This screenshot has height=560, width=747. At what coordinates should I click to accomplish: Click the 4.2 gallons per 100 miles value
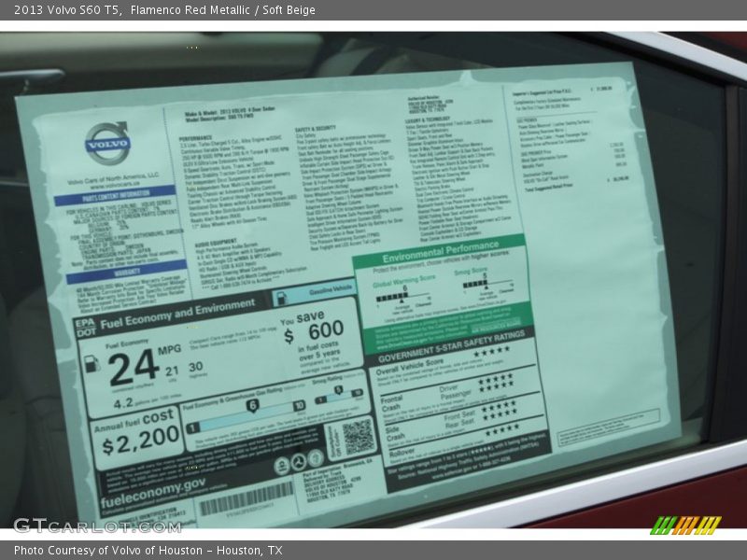pos(123,404)
